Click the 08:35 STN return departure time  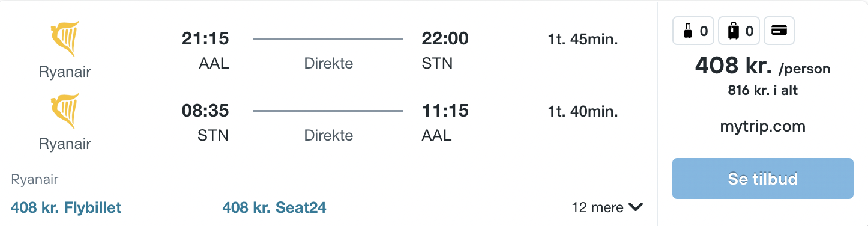[x=205, y=111]
